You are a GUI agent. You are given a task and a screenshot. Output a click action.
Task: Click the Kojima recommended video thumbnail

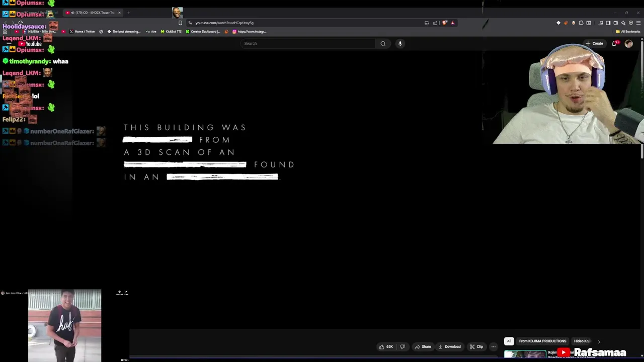pos(525,355)
